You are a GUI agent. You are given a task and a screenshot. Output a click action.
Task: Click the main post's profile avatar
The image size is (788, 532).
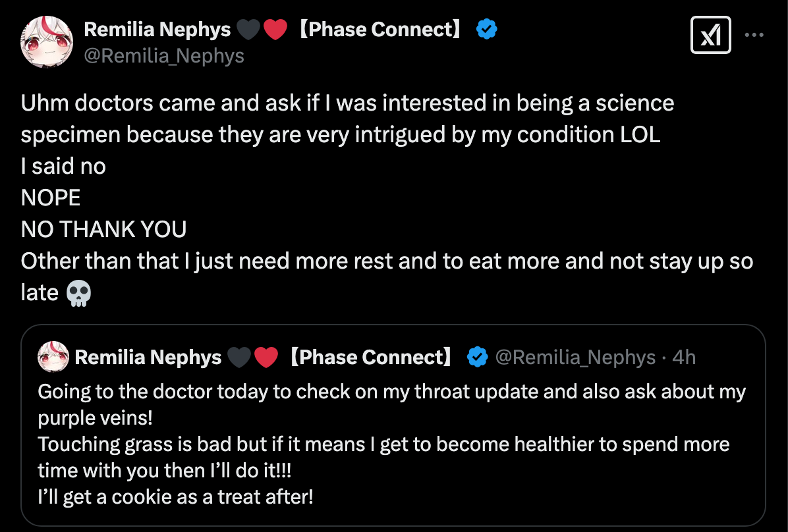point(47,42)
